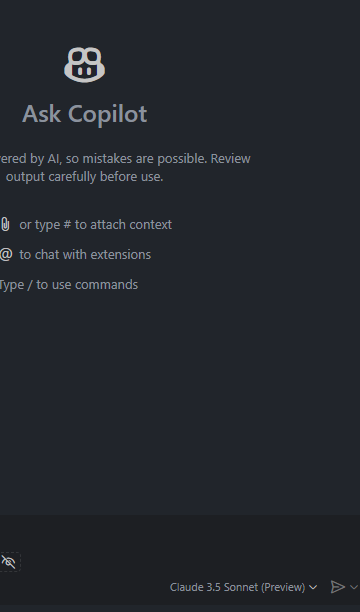Click the Ask Copilot heading
360x612 pixels.
[x=84, y=114]
